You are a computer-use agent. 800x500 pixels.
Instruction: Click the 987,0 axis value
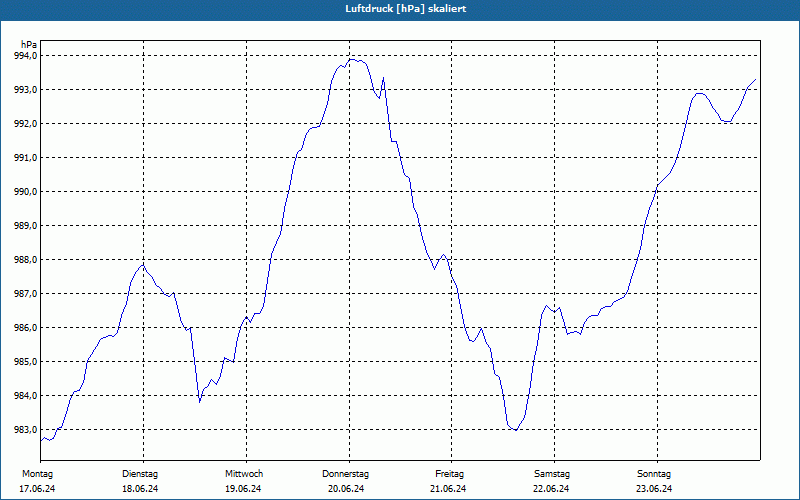click(x=26, y=294)
